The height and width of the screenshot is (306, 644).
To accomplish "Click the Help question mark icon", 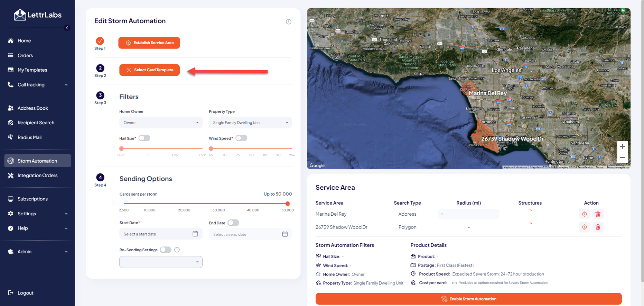I will 11,228.
